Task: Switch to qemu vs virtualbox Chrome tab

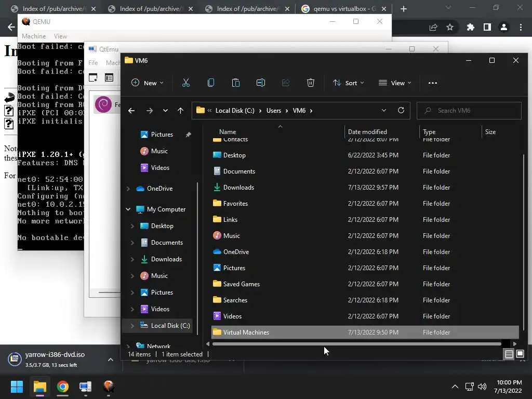Action: click(x=344, y=9)
